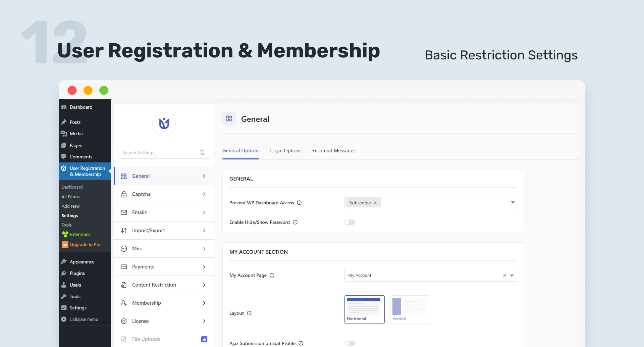Click the Import/Export arrows icon
The height and width of the screenshot is (347, 644).
click(x=124, y=231)
